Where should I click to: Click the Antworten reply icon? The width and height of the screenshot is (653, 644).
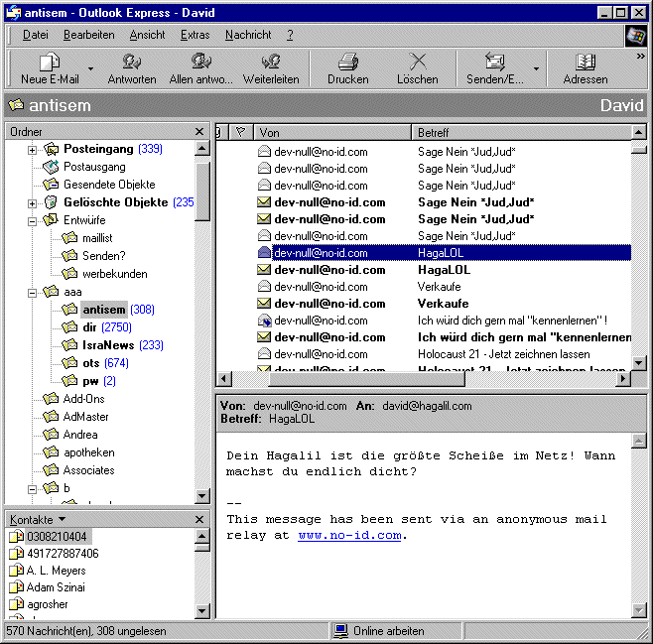[131, 63]
